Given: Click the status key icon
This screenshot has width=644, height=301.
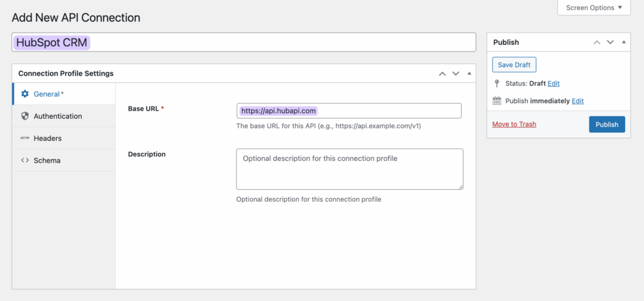Looking at the screenshot, I should click(x=497, y=84).
